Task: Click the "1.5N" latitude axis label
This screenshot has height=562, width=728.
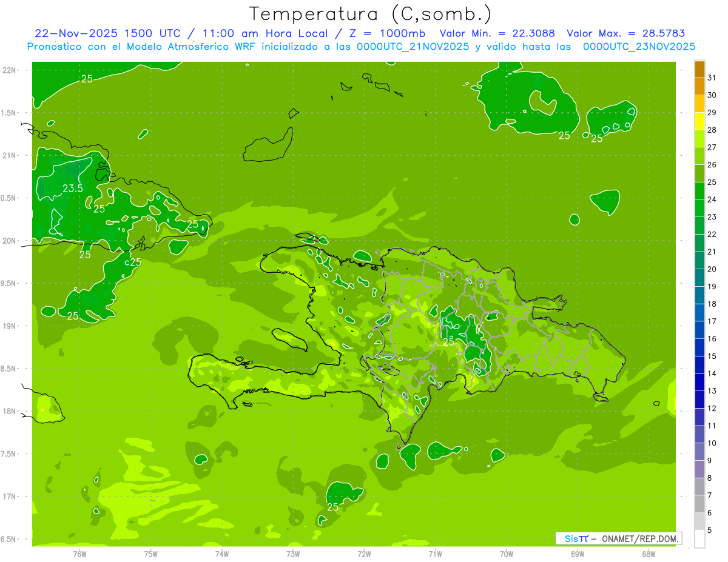Action: pos(9,113)
